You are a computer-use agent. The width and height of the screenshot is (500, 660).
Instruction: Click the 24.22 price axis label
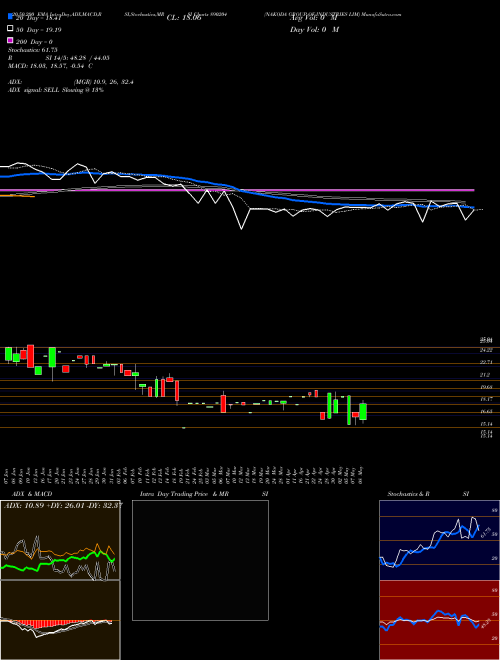486,350
